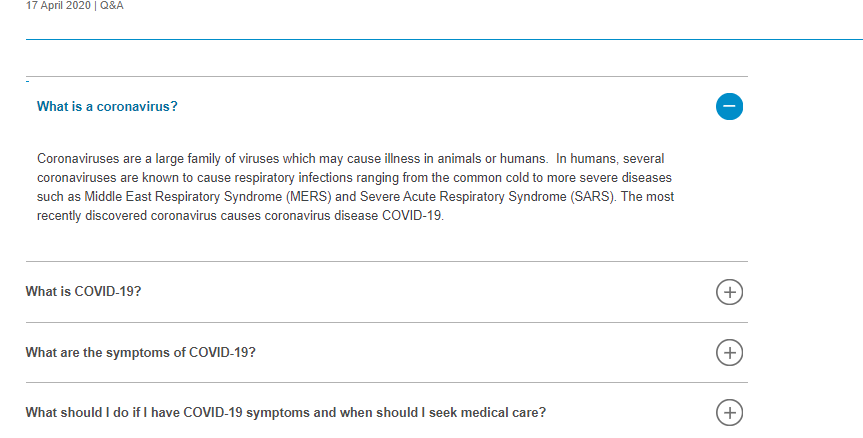Screen dimensions: 863x438
Task: Click the "17 April 2020" date text
Action: 58,6
